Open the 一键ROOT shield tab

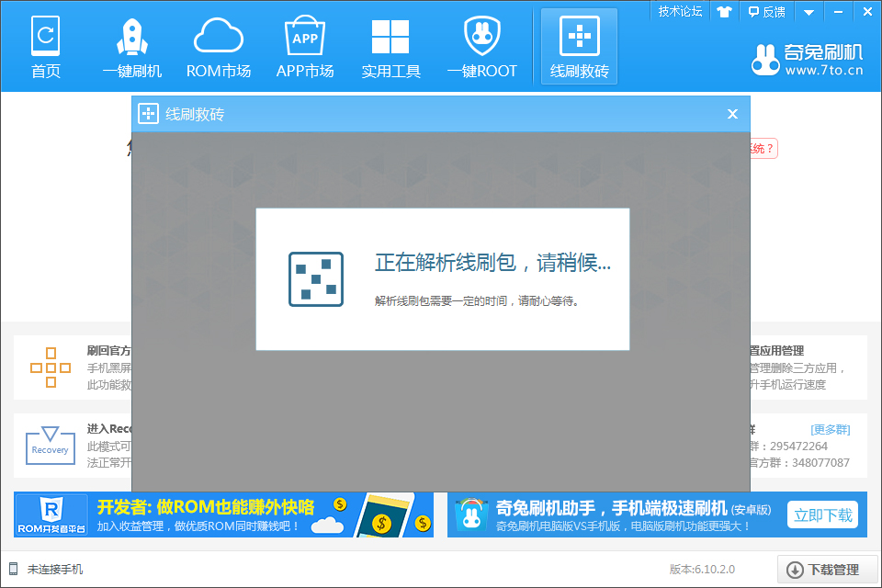coord(482,47)
